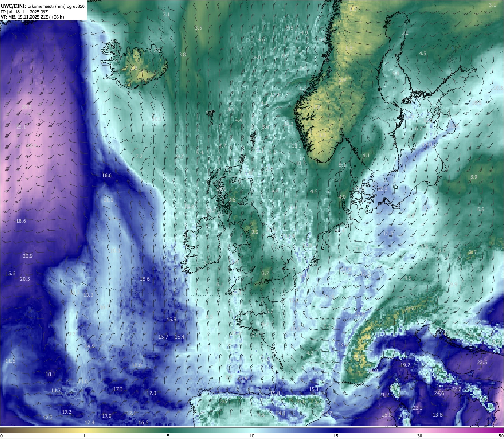
Task: Click the 14.5 value label
Action: click(x=90, y=346)
